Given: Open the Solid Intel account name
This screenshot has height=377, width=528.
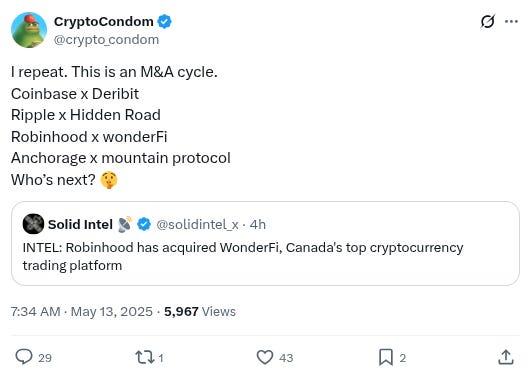Looking at the screenshot, I should pyautogui.click(x=80, y=225).
